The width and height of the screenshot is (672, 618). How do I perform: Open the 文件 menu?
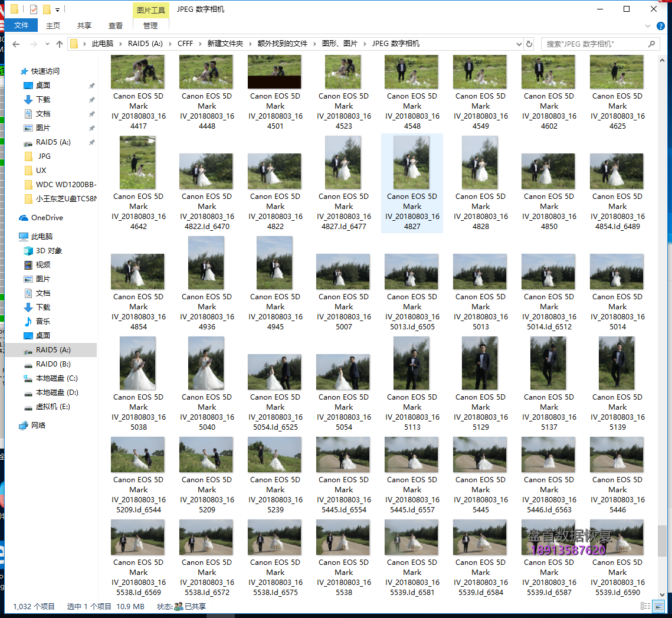click(x=21, y=25)
